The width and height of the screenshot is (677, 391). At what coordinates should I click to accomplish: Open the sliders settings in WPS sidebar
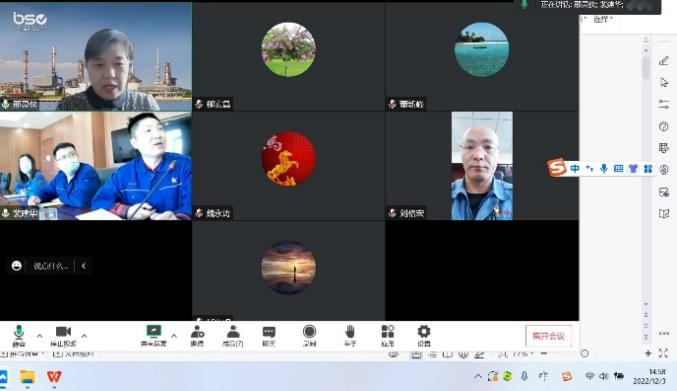click(664, 104)
